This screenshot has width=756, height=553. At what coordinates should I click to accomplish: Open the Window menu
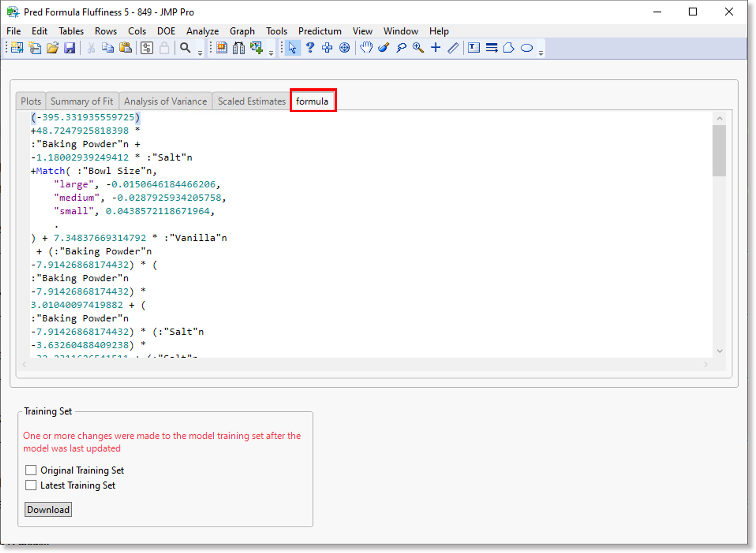pos(401,31)
